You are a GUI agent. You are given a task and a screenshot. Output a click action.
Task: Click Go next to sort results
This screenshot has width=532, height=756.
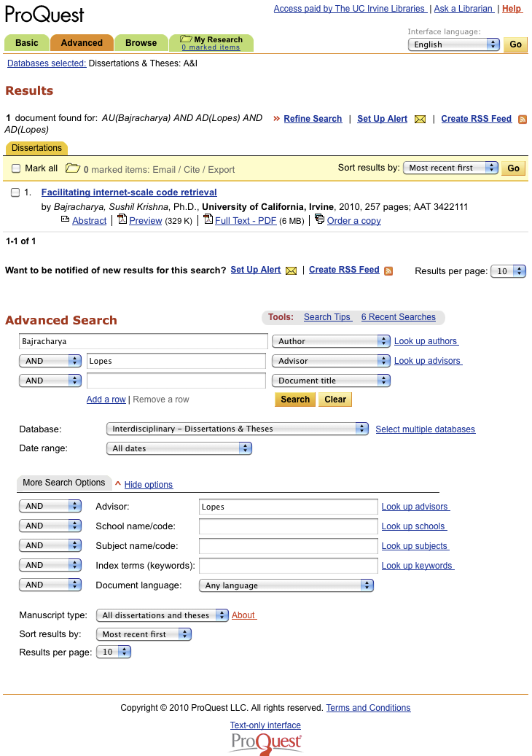click(513, 168)
